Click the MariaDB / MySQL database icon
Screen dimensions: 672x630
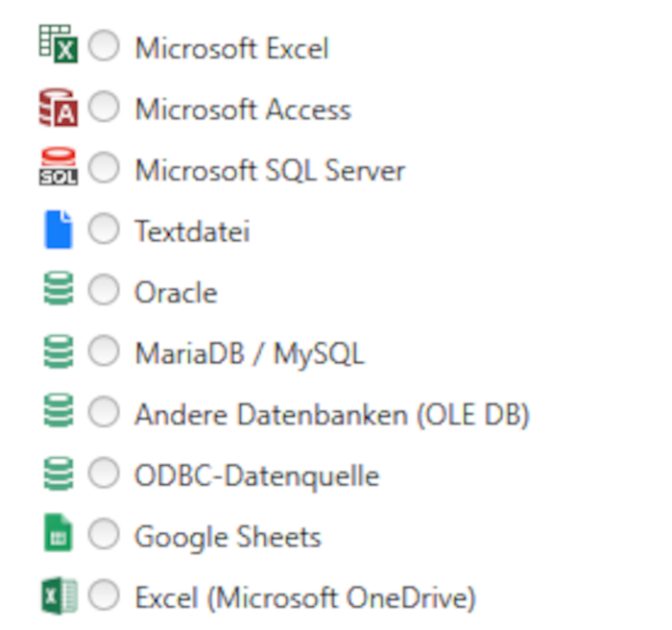coord(59,351)
